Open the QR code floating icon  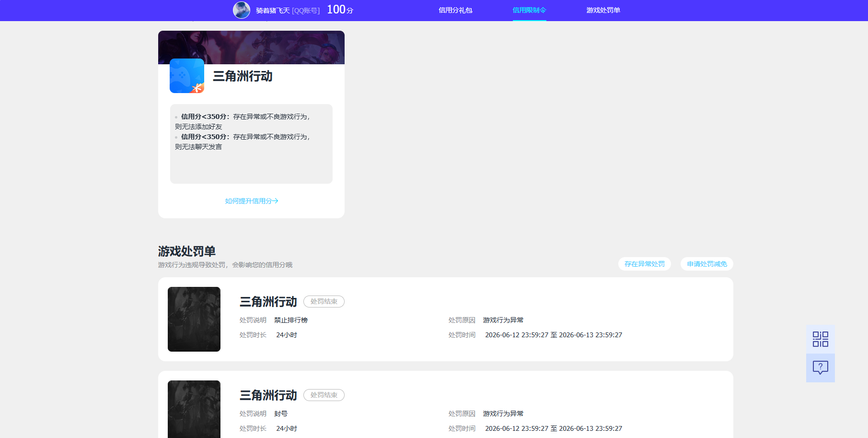pyautogui.click(x=821, y=339)
